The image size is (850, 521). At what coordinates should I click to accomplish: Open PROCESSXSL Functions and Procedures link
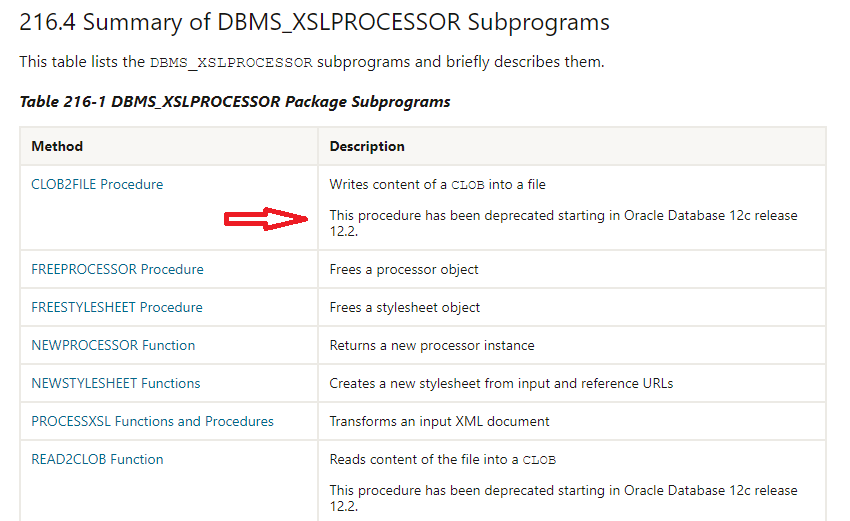point(152,421)
